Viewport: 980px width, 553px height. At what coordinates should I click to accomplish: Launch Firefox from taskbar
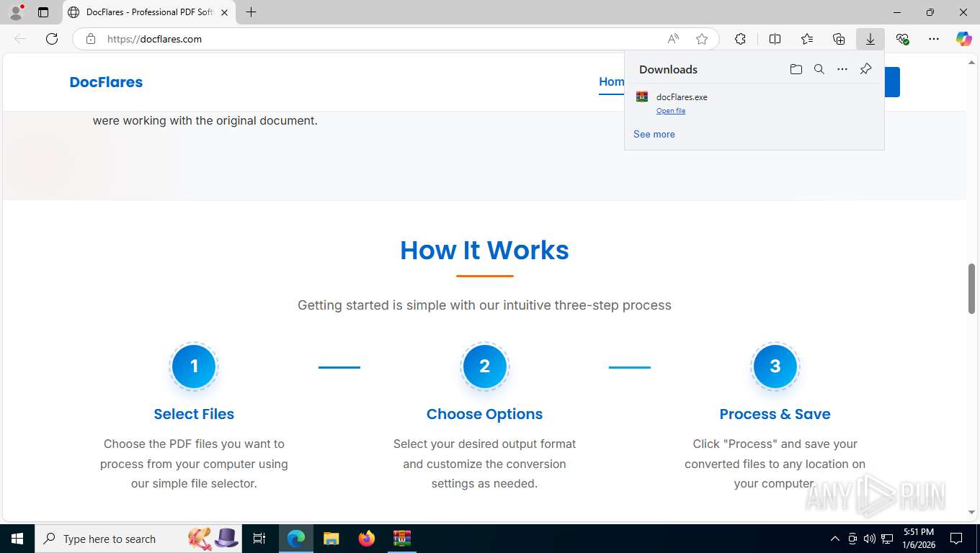pos(367,539)
